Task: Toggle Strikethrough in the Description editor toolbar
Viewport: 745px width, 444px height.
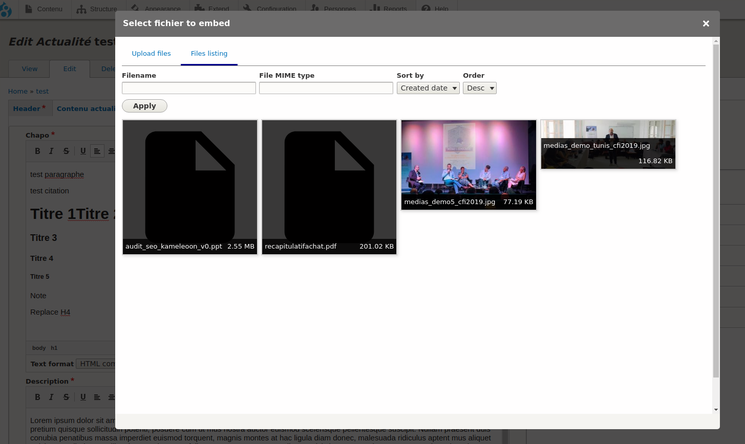Action: (66, 397)
